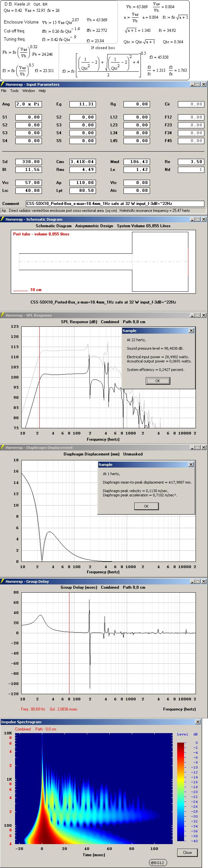Select the Le field with value 1,42
The width and height of the screenshot is (208, 868).
click(137, 170)
